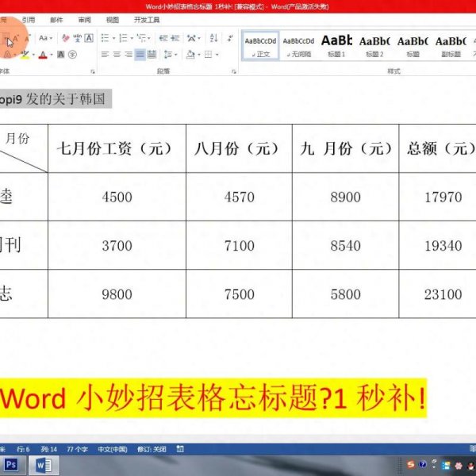Click the clear formatting eraser icon
Screen dimensions: 476x476
coord(65,37)
